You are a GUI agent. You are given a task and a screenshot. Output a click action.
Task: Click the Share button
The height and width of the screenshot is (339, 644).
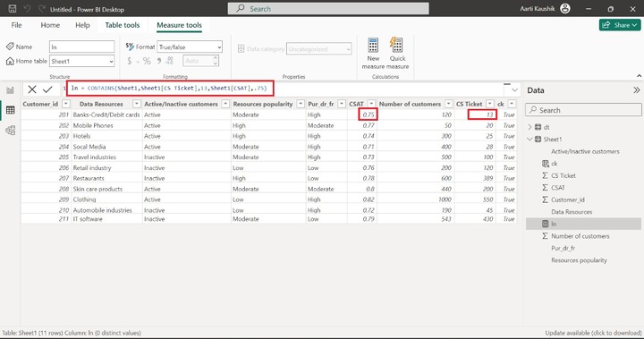click(x=619, y=25)
